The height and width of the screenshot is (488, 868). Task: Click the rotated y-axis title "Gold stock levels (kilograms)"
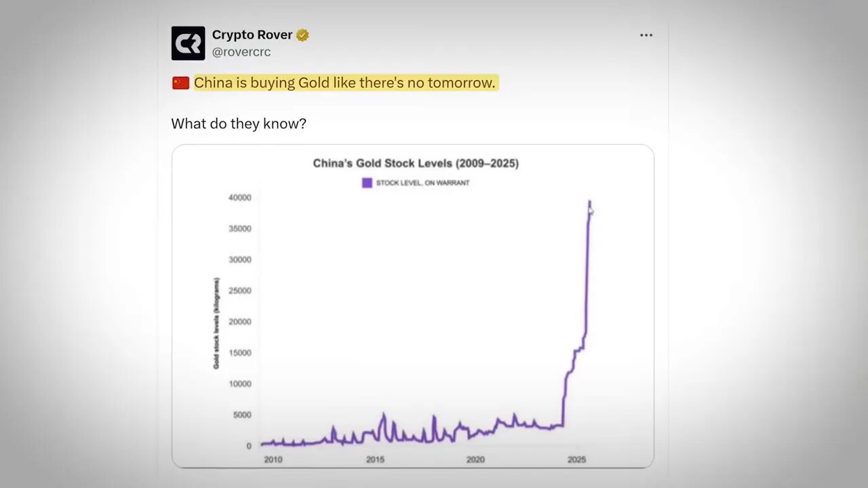coord(216,323)
